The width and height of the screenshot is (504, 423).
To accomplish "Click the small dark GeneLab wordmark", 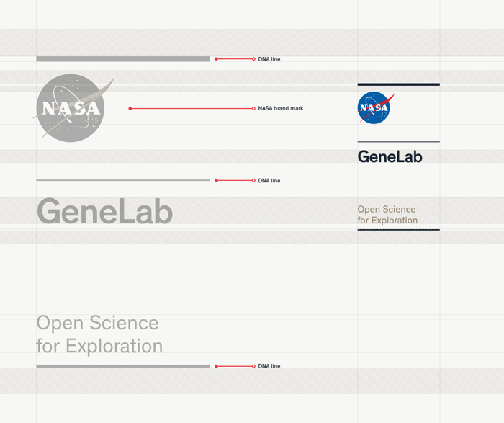I will pyautogui.click(x=390, y=156).
